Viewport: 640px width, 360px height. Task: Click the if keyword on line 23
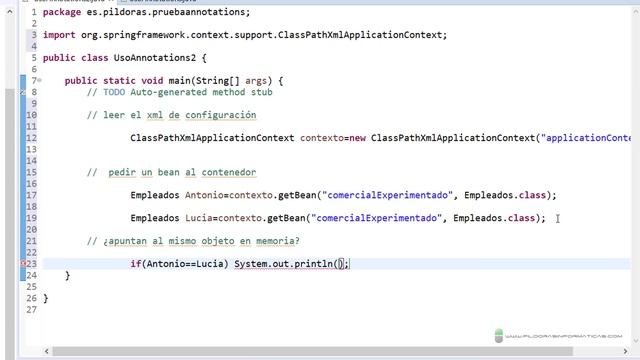click(136, 264)
